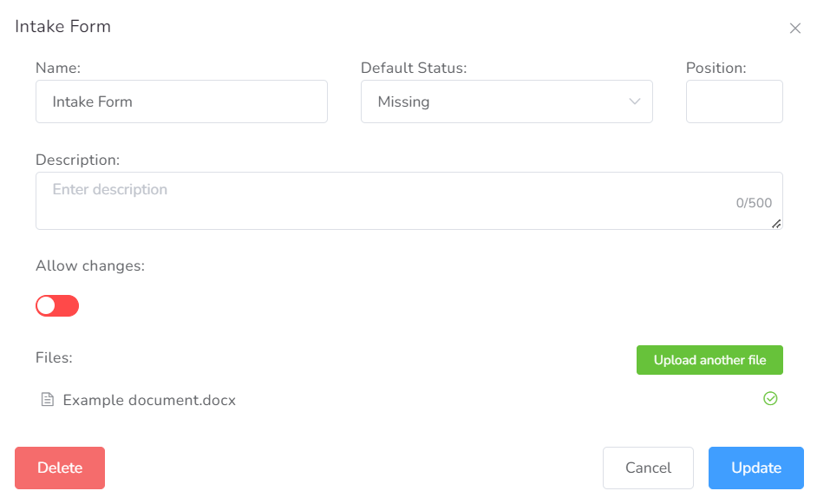Click the document icon beside Example document.docx
Image resolution: width=817 pixels, height=504 pixels.
pyautogui.click(x=48, y=400)
